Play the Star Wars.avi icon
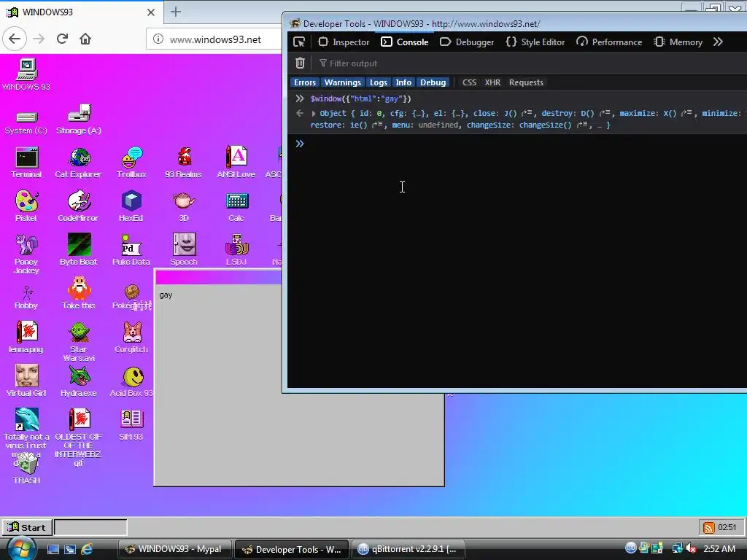747x560 pixels. [79, 341]
